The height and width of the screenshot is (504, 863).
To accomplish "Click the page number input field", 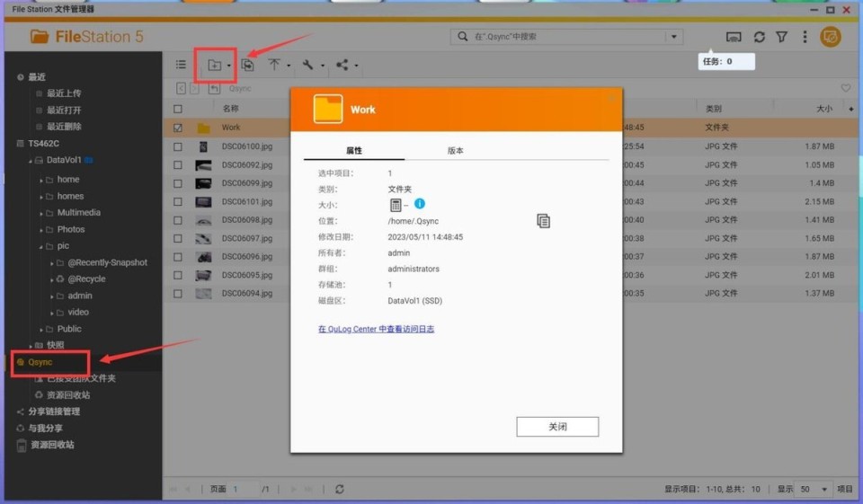I will click(245, 489).
